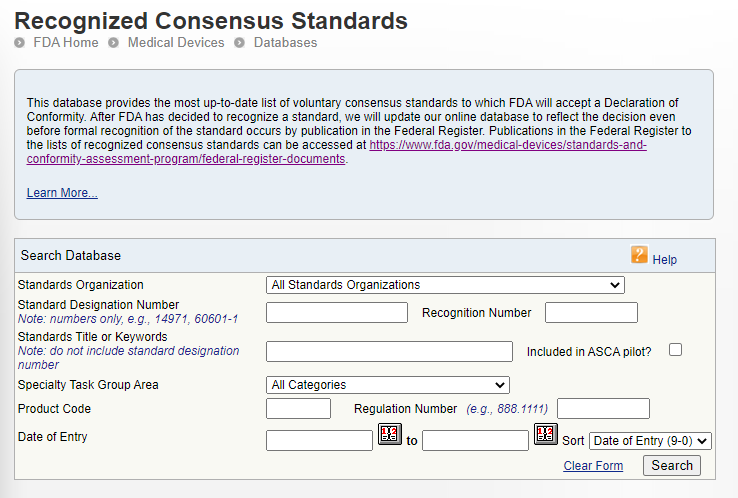Click the Clear Form link
This screenshot has height=498, width=738.
(x=593, y=466)
